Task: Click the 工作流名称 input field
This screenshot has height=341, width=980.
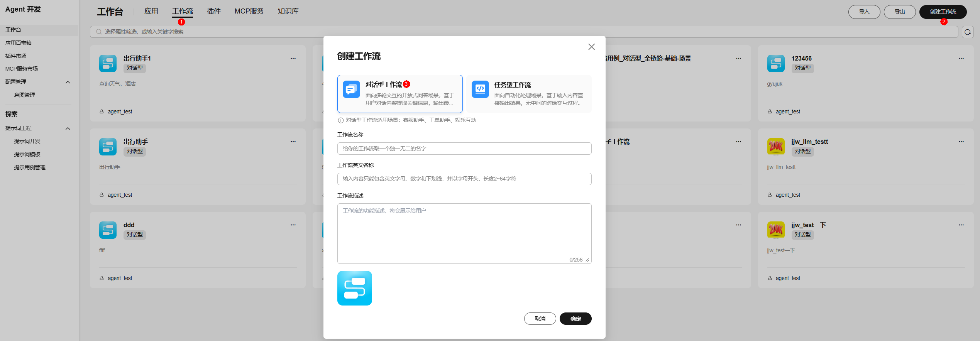Action: click(464, 149)
